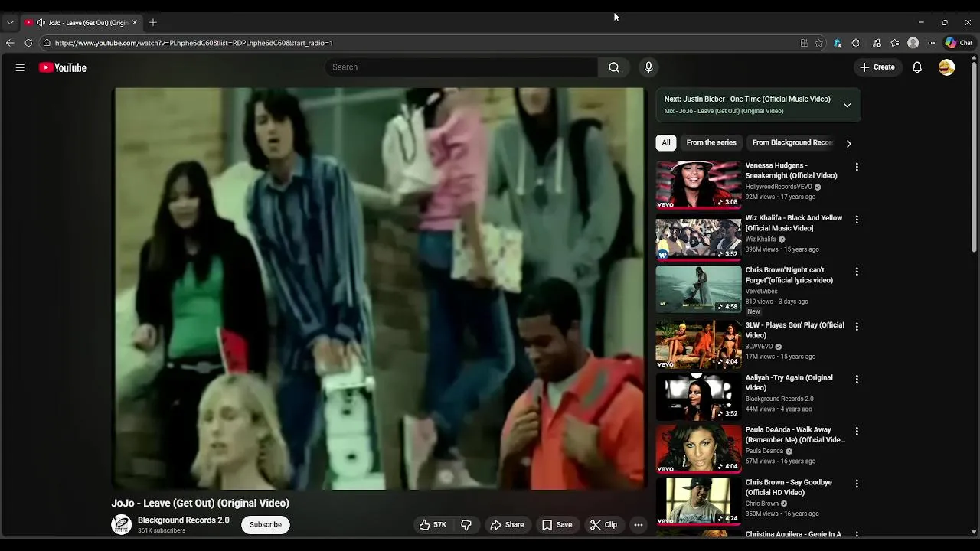Open options for Wiz Khalifa Black And Yellow
Screen dimensions: 980x551
click(857, 220)
